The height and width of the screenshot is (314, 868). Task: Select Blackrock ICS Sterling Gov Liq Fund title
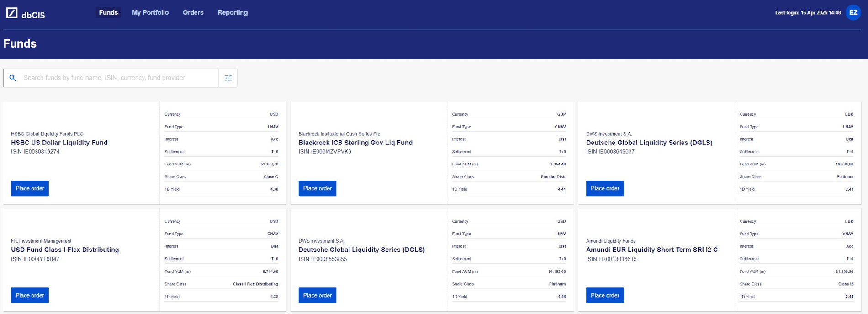click(x=355, y=143)
